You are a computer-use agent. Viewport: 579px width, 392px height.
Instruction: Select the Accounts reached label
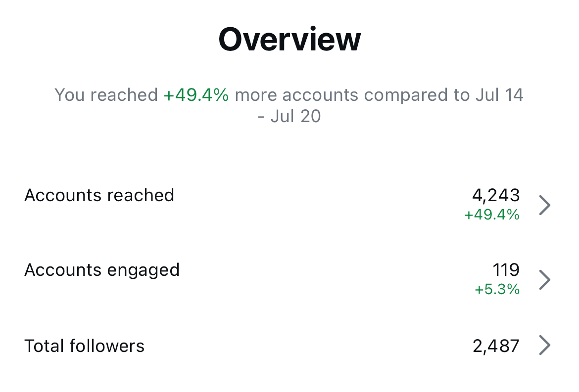[99, 195]
